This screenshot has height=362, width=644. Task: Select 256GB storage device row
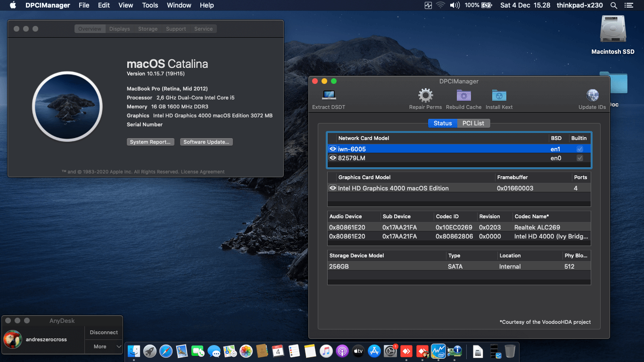coord(459,266)
